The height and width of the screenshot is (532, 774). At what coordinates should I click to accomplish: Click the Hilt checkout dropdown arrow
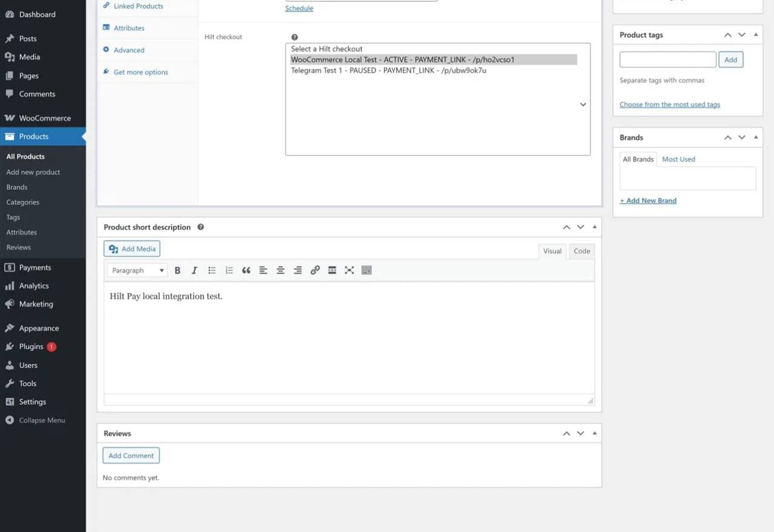[583, 105]
